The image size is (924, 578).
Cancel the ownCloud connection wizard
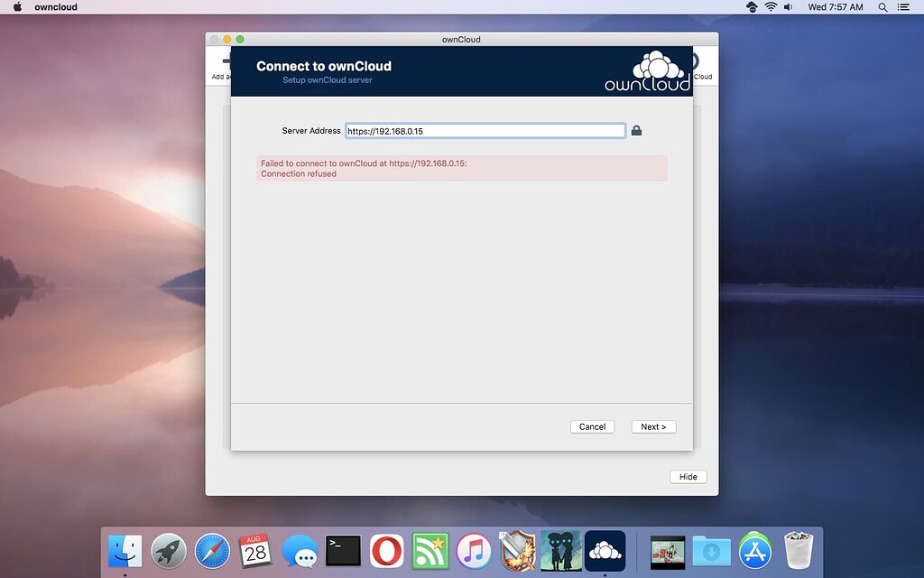[592, 426]
